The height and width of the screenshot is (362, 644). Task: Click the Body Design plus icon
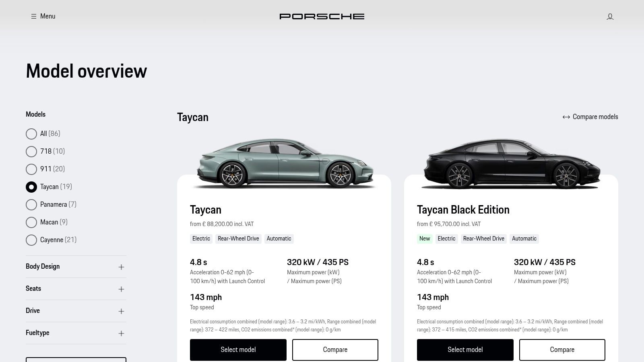(121, 267)
